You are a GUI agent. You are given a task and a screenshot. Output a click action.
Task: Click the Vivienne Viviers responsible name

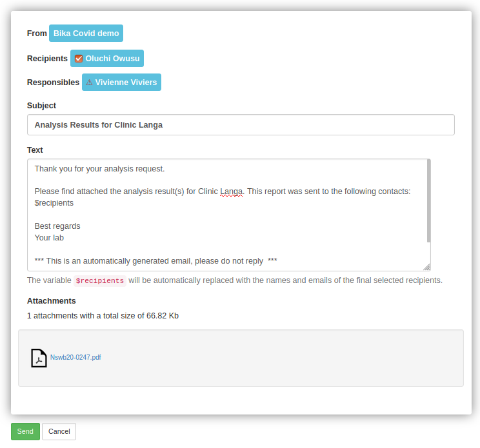coord(126,83)
